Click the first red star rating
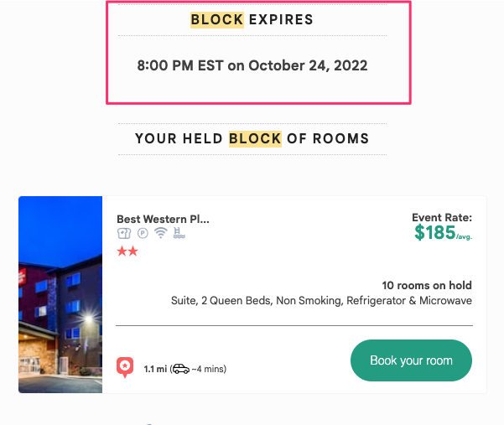 122,251
